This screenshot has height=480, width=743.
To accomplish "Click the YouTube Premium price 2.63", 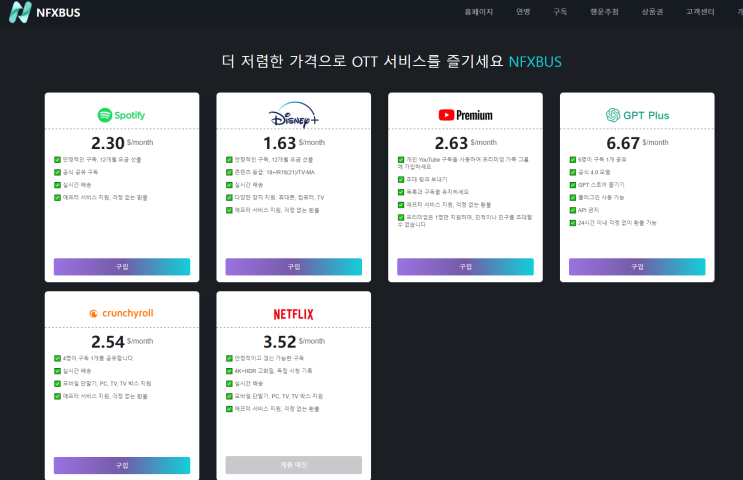I will click(x=451, y=143).
